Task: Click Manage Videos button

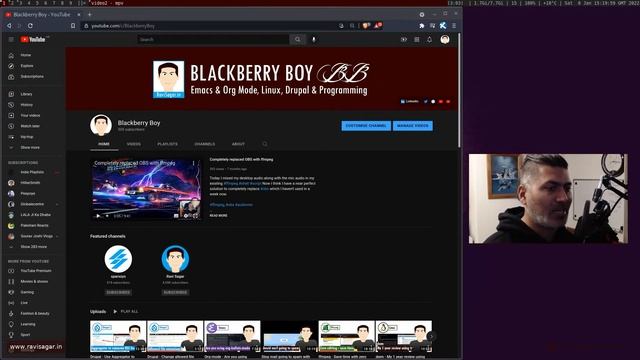Action: tap(413, 126)
